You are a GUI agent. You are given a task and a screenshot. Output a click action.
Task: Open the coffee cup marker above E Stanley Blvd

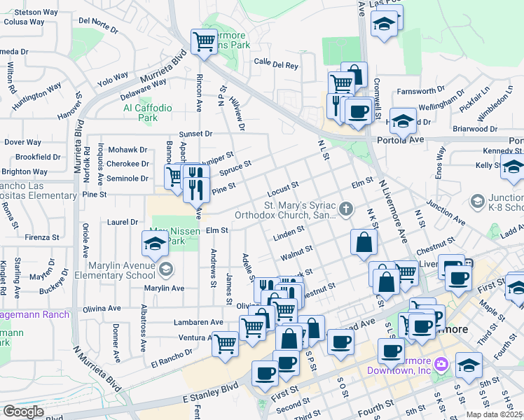[265, 374]
